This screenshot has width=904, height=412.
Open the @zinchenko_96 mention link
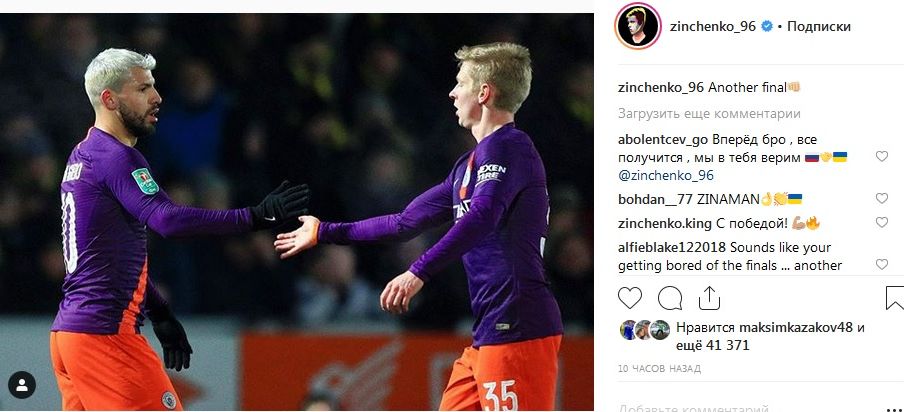666,175
